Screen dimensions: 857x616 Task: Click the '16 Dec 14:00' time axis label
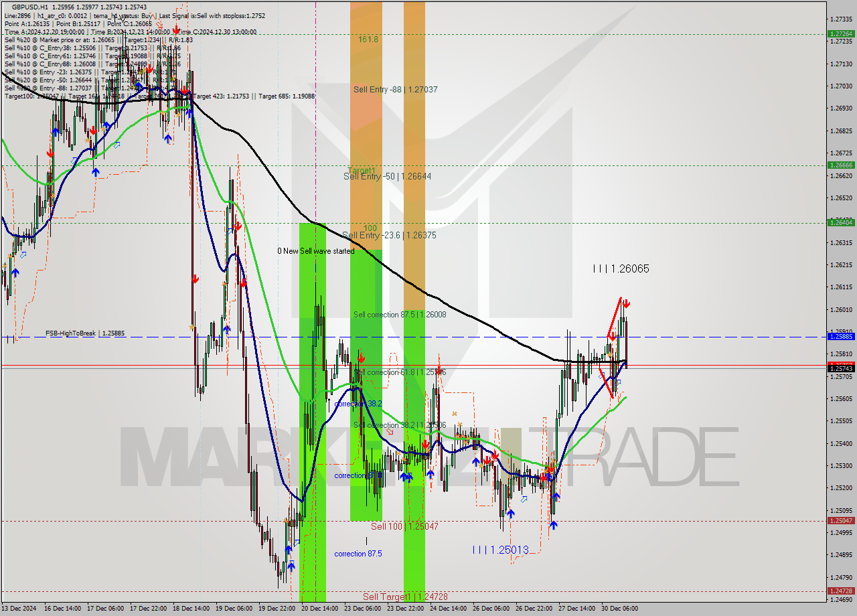(x=62, y=609)
